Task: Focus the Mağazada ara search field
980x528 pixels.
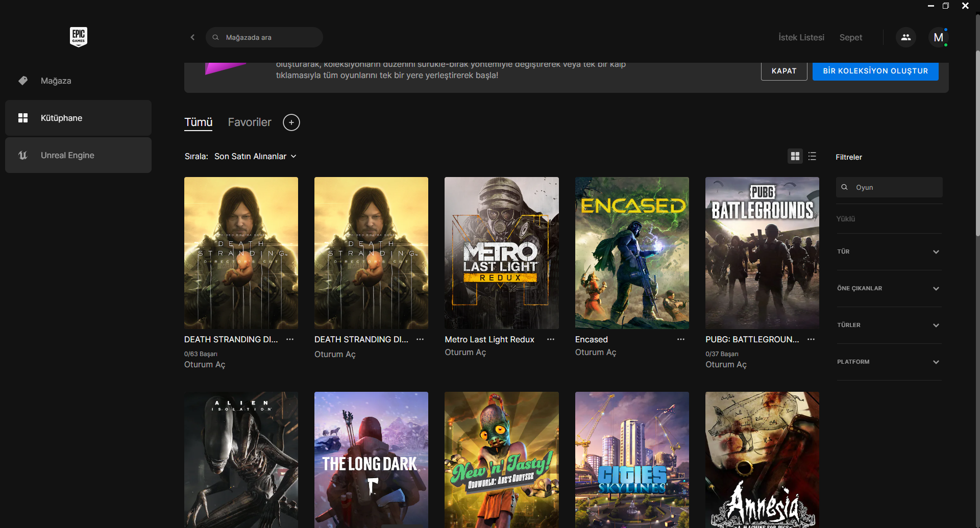Action: point(264,37)
